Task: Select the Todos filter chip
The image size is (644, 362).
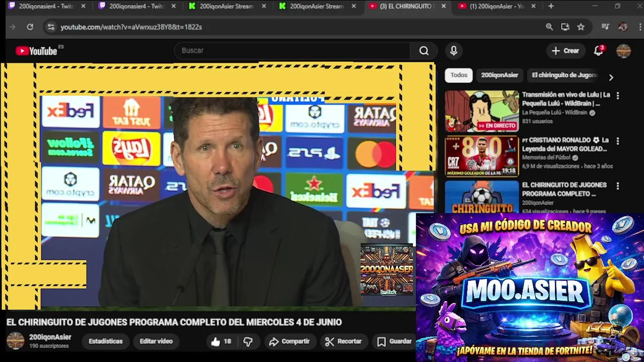Action: click(x=458, y=75)
